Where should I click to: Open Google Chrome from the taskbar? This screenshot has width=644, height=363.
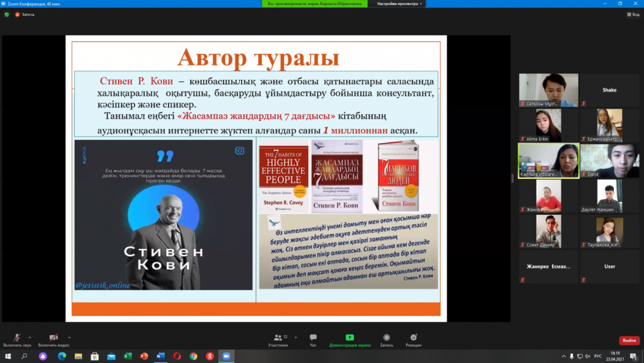coord(193,357)
